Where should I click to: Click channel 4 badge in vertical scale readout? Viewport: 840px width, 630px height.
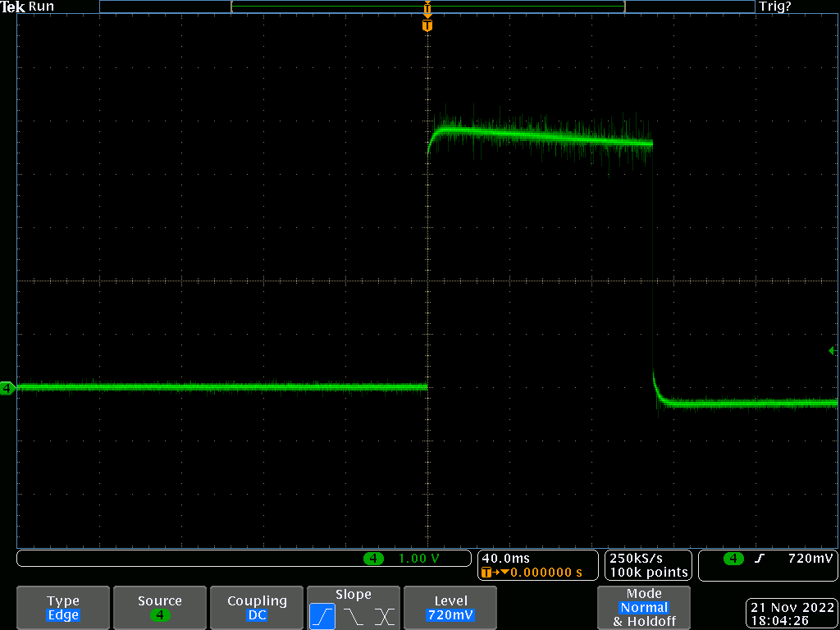coord(373,559)
